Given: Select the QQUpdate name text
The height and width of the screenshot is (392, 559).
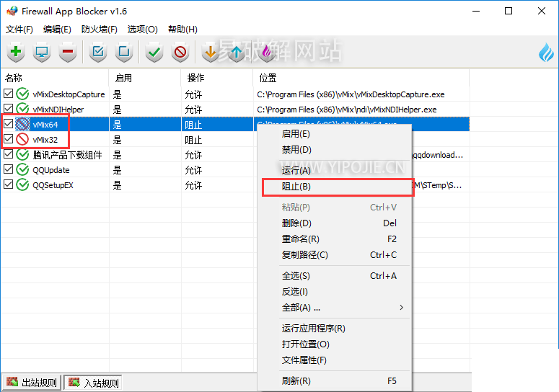Looking at the screenshot, I should point(51,170).
